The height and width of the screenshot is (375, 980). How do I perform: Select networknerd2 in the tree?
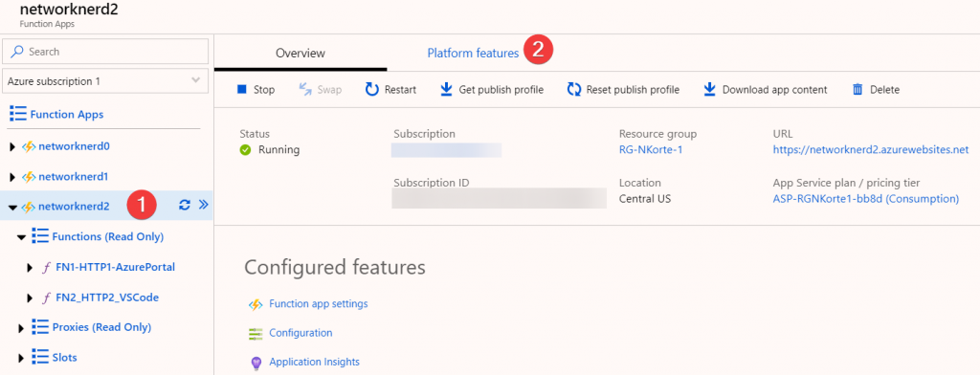74,207
